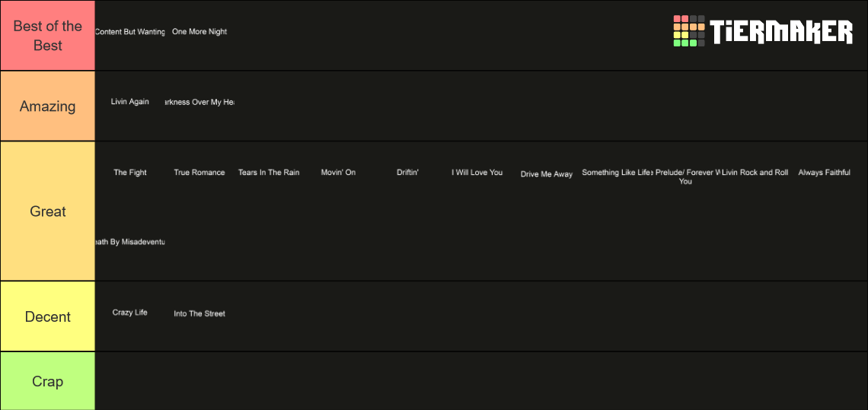Select the 'Content But Wanting' item

130,32
